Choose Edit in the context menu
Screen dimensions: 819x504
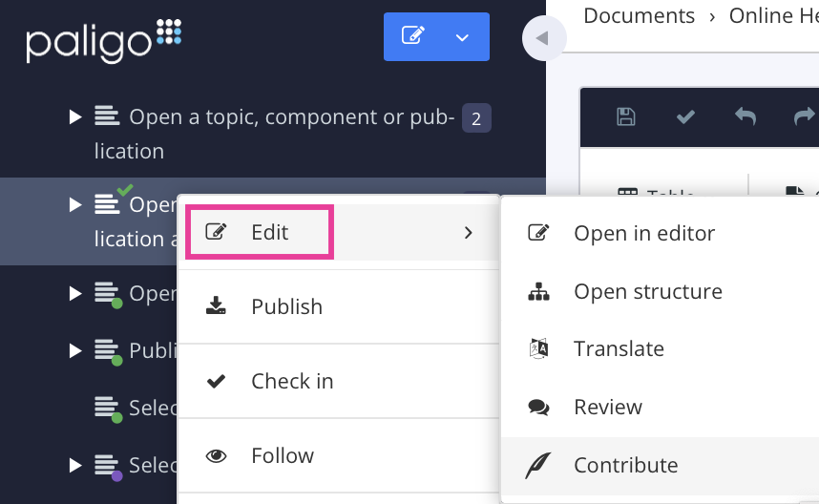(x=339, y=232)
